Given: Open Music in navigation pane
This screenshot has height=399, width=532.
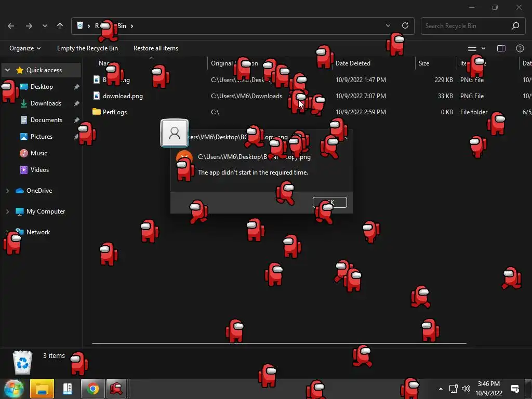Looking at the screenshot, I should point(38,153).
